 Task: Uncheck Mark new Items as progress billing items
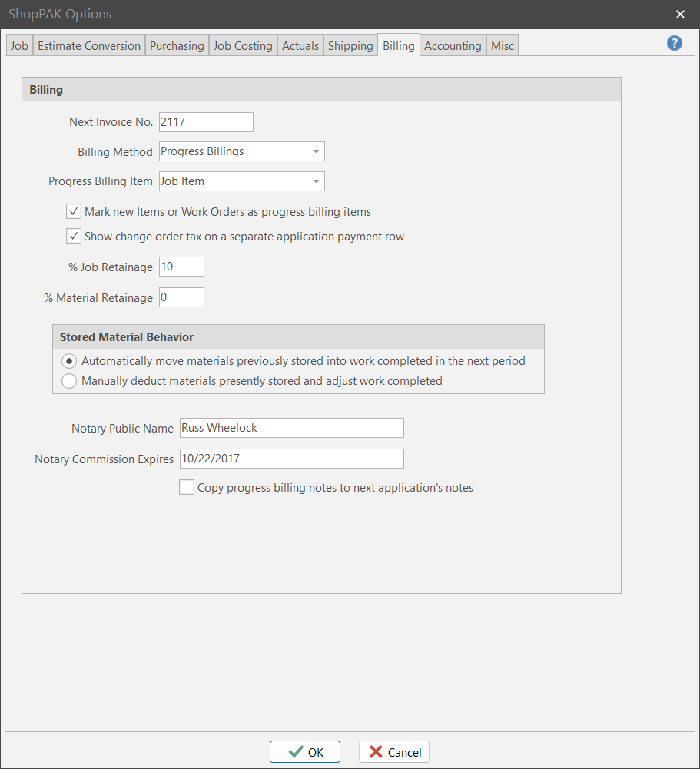tap(75, 212)
